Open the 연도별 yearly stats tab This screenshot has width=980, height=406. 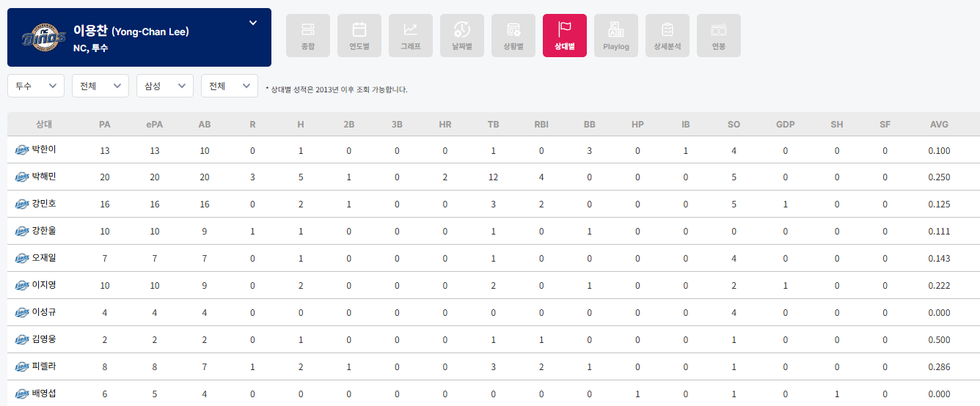click(x=359, y=35)
